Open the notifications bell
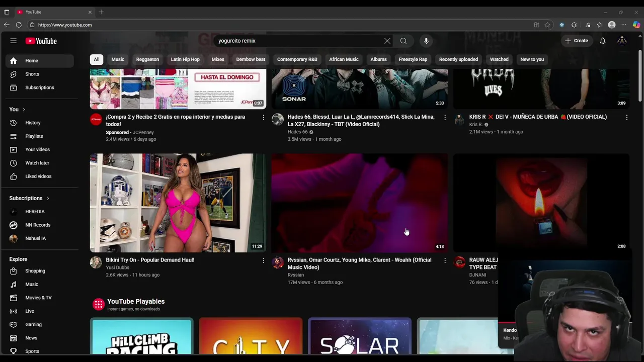The width and height of the screenshot is (644, 362). tap(603, 41)
